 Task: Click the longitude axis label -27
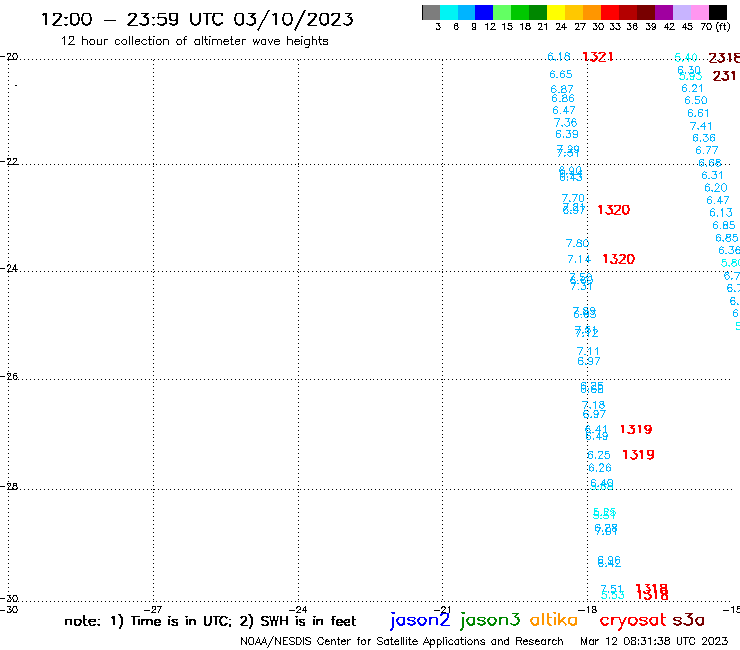pyautogui.click(x=153, y=609)
